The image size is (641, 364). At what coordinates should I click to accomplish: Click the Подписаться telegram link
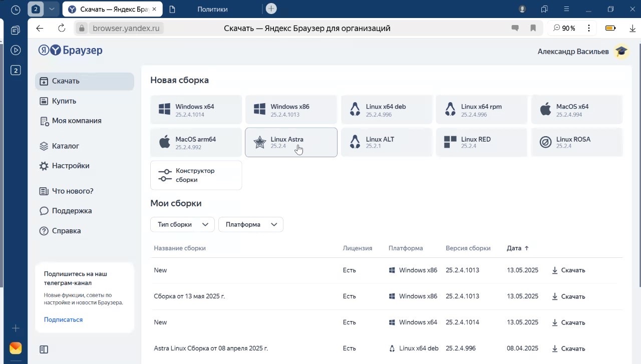(x=63, y=319)
